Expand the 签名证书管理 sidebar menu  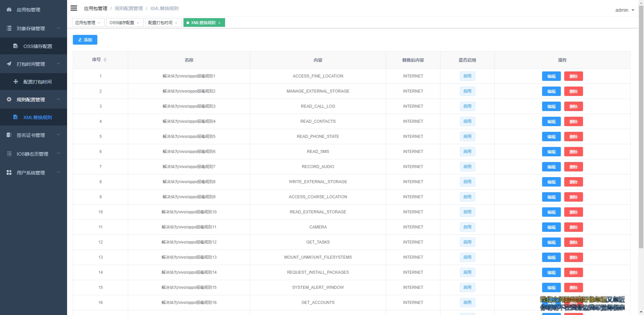point(58,135)
